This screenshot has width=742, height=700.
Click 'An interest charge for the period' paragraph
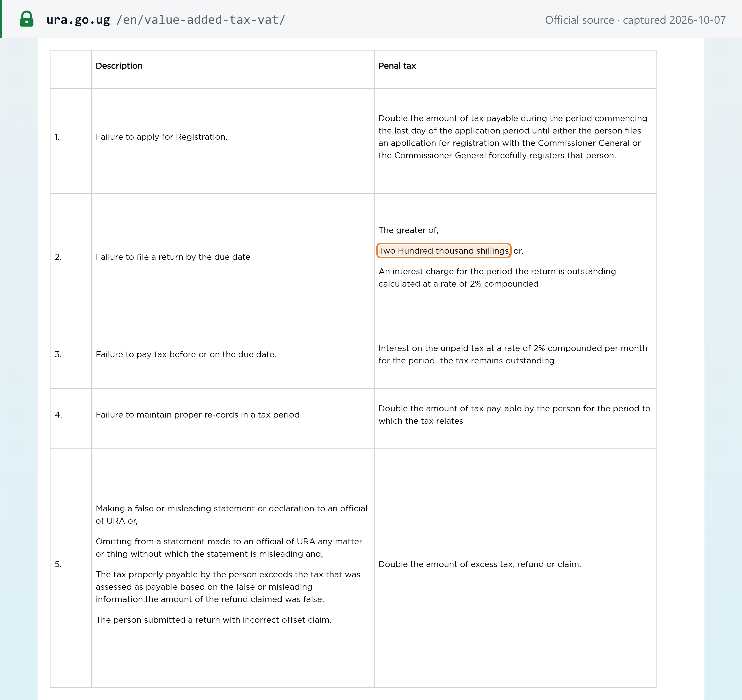(497, 278)
